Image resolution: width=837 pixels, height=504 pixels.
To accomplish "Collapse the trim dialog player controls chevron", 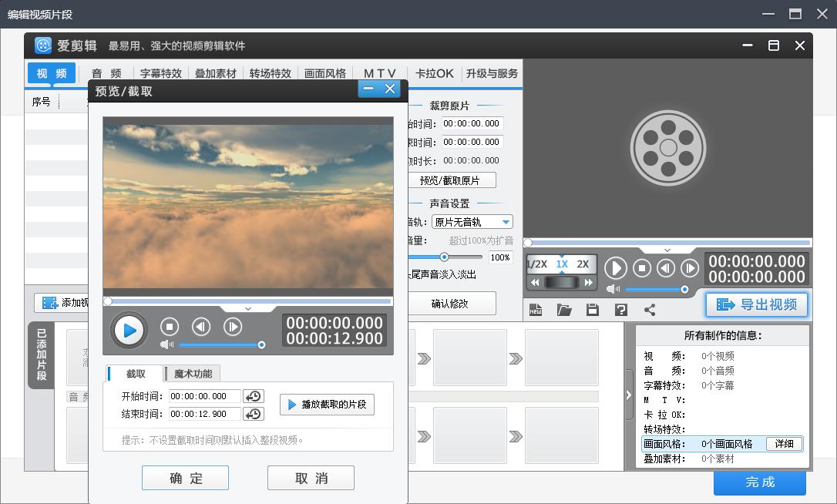I will pos(247,309).
